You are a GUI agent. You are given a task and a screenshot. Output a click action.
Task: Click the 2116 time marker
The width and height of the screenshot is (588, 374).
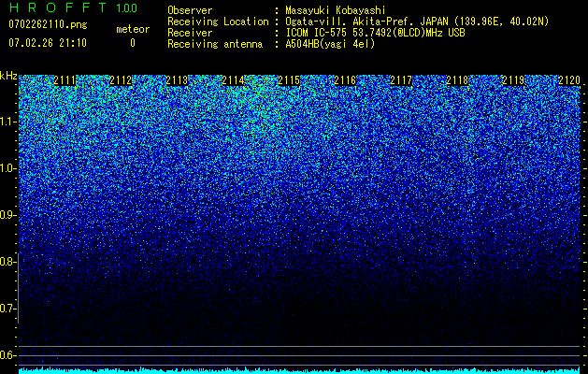[345, 80]
